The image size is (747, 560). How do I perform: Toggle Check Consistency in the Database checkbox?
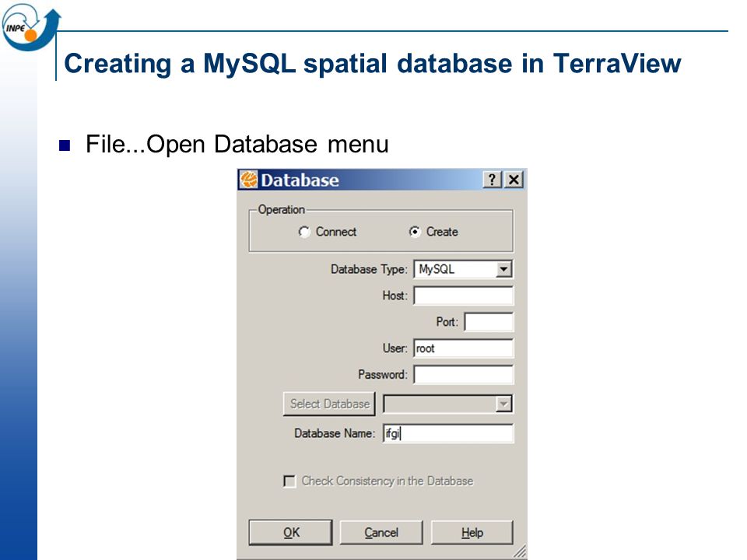click(x=289, y=481)
